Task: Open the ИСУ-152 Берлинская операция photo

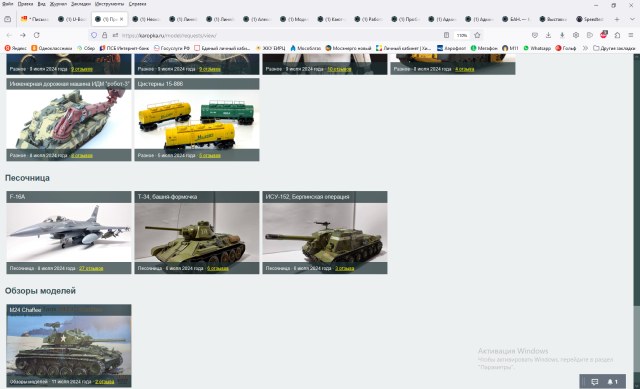Action: pyautogui.click(x=325, y=232)
